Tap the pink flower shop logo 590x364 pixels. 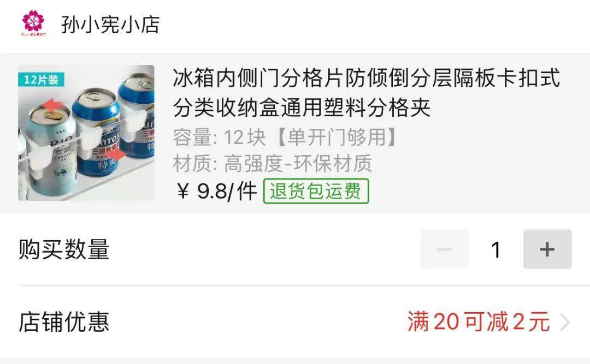[33, 22]
